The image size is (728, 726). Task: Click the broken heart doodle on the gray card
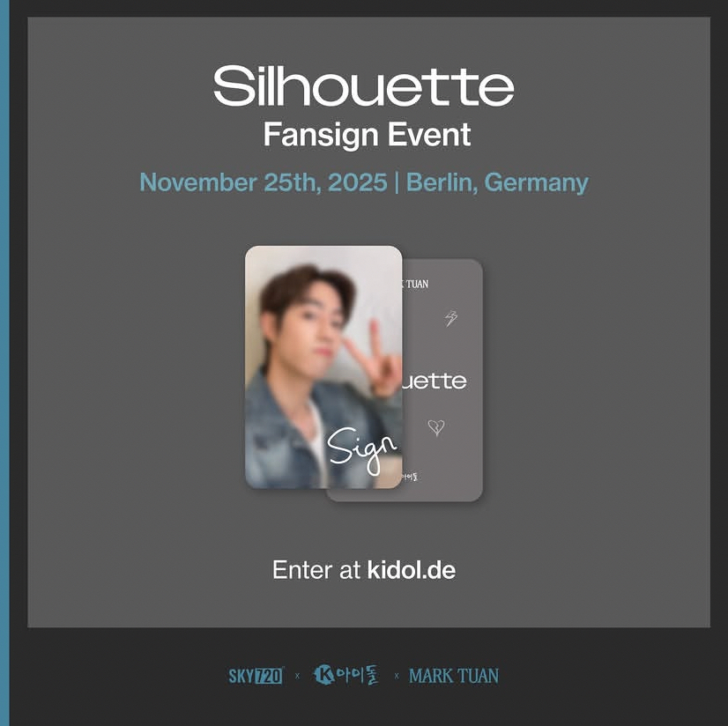click(x=436, y=427)
